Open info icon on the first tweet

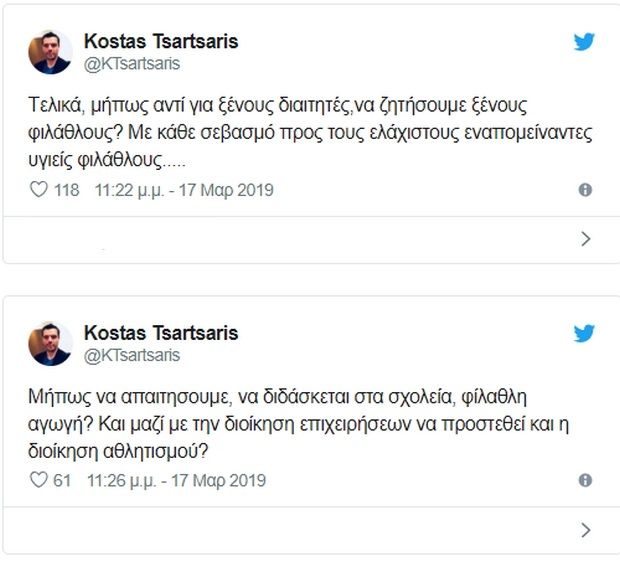[586, 190]
